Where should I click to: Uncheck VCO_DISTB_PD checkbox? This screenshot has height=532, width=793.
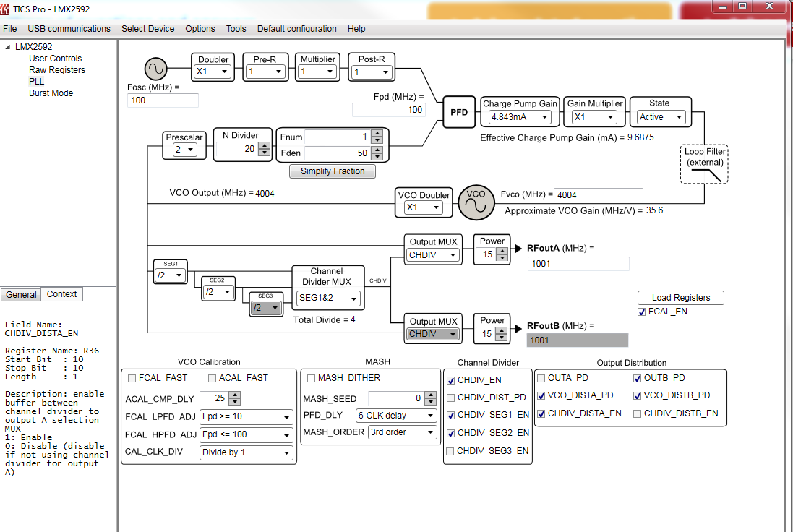(x=638, y=395)
